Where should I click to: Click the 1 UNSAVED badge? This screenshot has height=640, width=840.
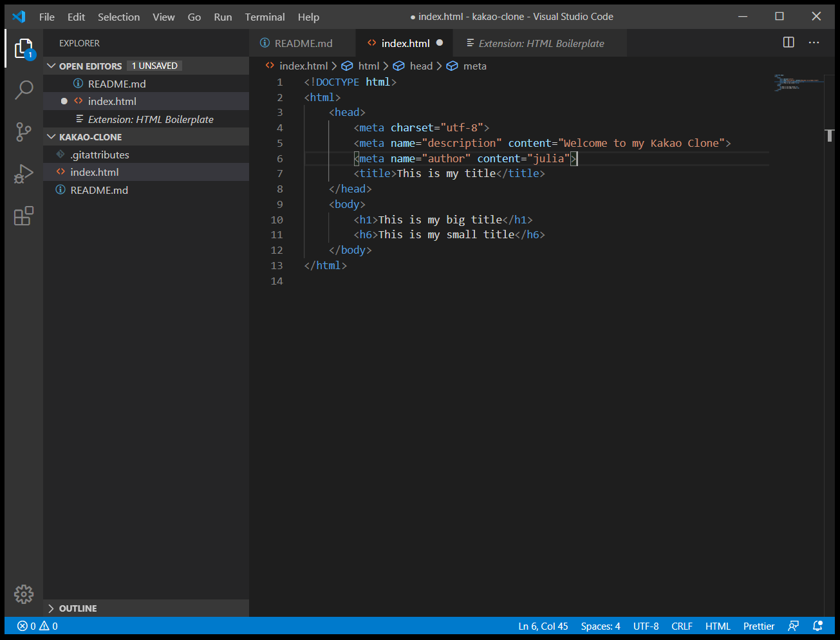point(154,66)
